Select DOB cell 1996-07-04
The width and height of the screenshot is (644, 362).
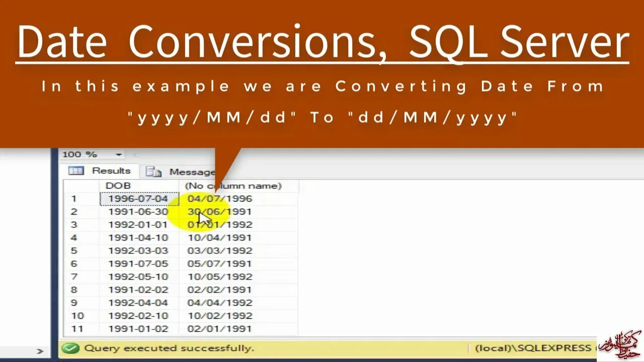point(139,199)
